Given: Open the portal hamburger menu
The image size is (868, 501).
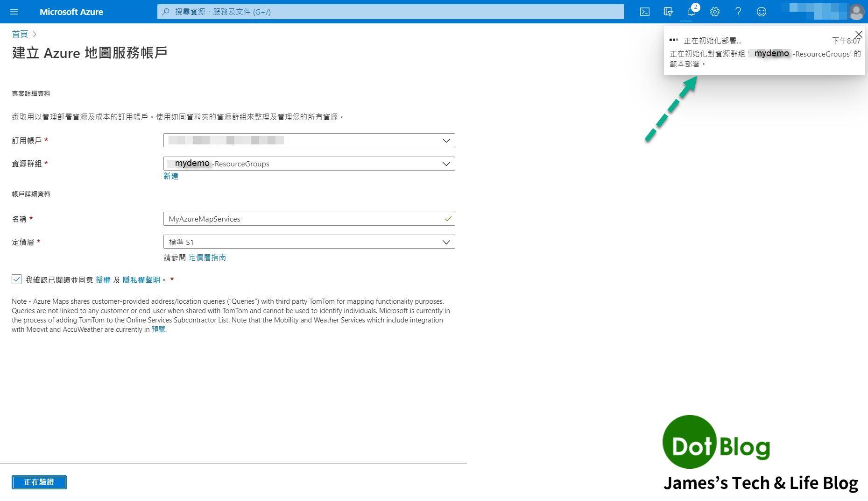Looking at the screenshot, I should [14, 12].
